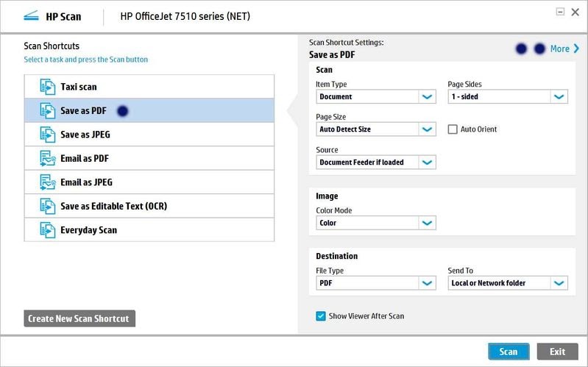Expand More settings chevron
This screenshot has width=588, height=367.
576,49
